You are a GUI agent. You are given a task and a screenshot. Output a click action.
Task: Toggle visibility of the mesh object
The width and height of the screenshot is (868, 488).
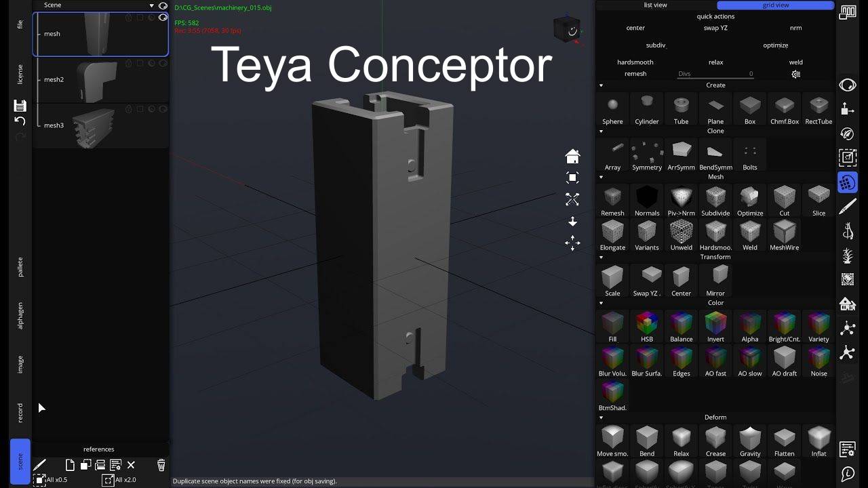click(x=163, y=17)
